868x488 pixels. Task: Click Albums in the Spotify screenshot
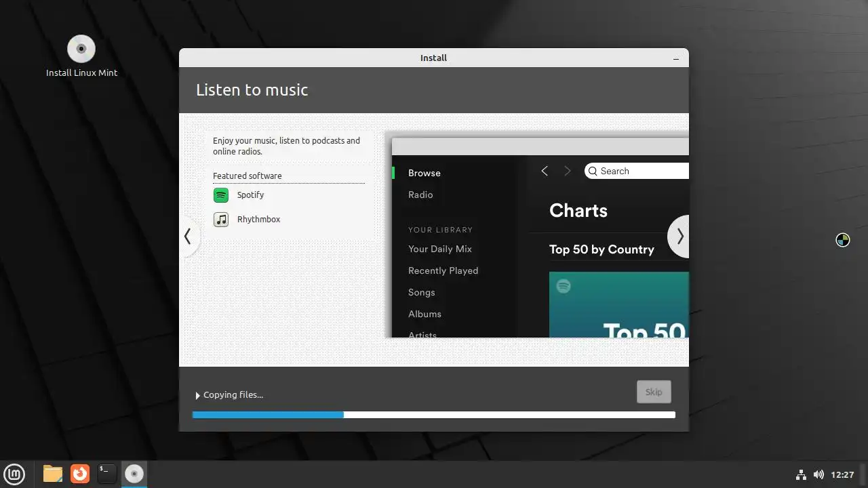tap(425, 314)
